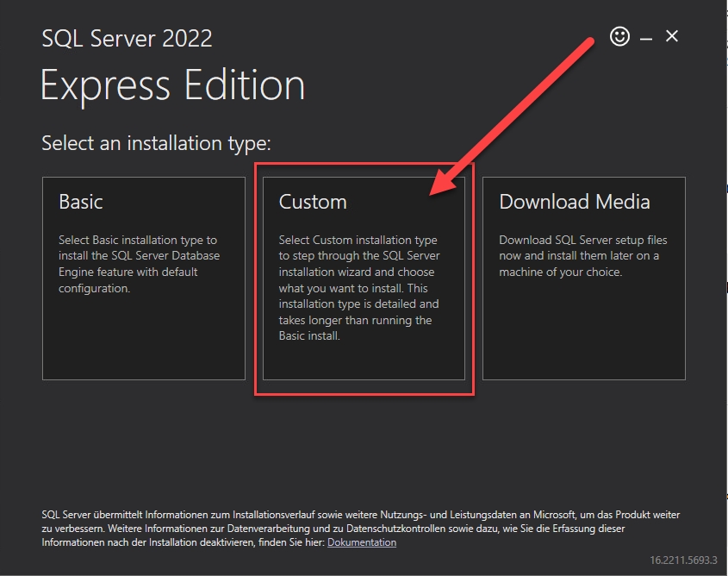Choose the Custom installation type card

pos(364,279)
